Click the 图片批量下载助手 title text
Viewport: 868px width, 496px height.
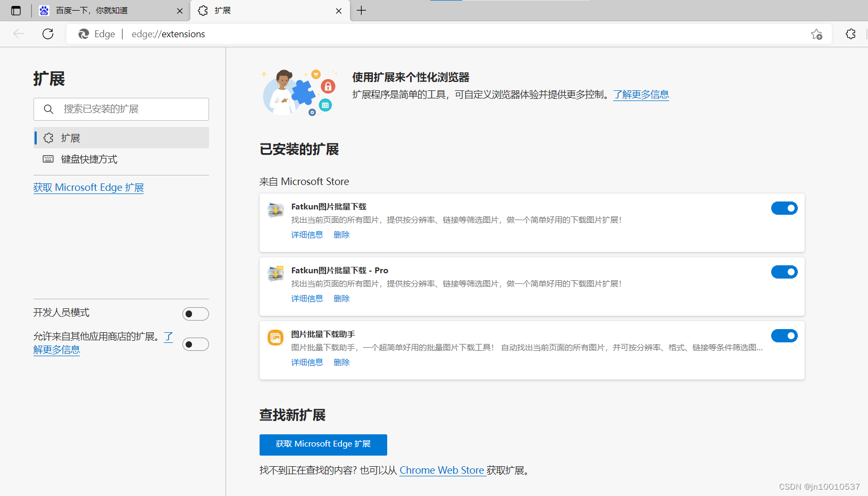323,334
